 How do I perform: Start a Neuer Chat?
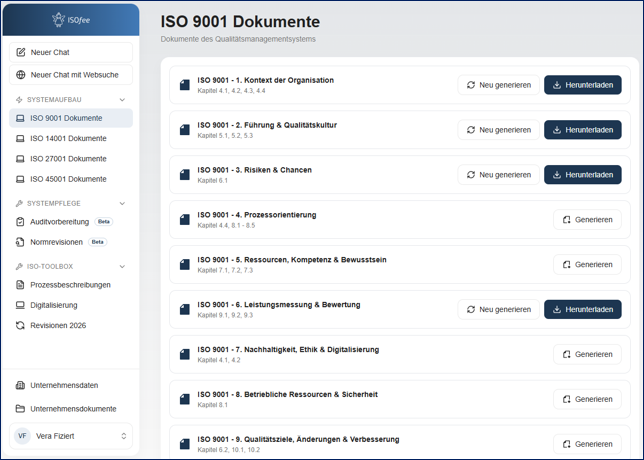[71, 52]
